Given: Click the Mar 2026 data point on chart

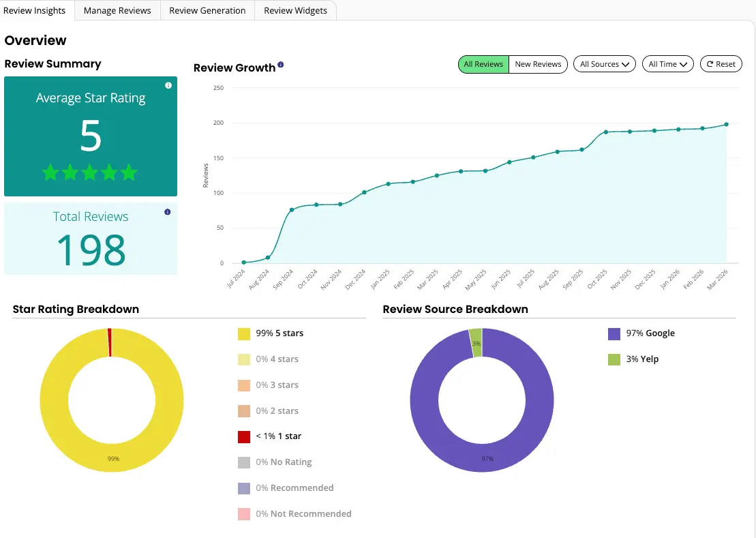Looking at the screenshot, I should click(x=726, y=124).
